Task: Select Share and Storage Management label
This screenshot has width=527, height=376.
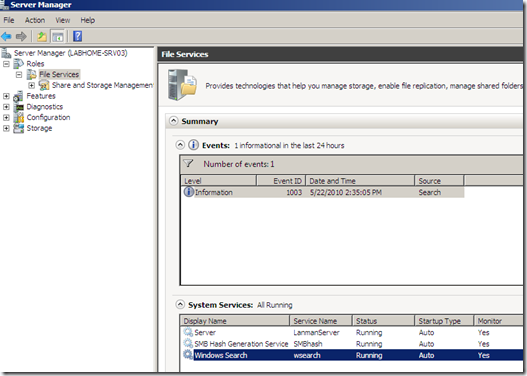Action: pyautogui.click(x=103, y=85)
